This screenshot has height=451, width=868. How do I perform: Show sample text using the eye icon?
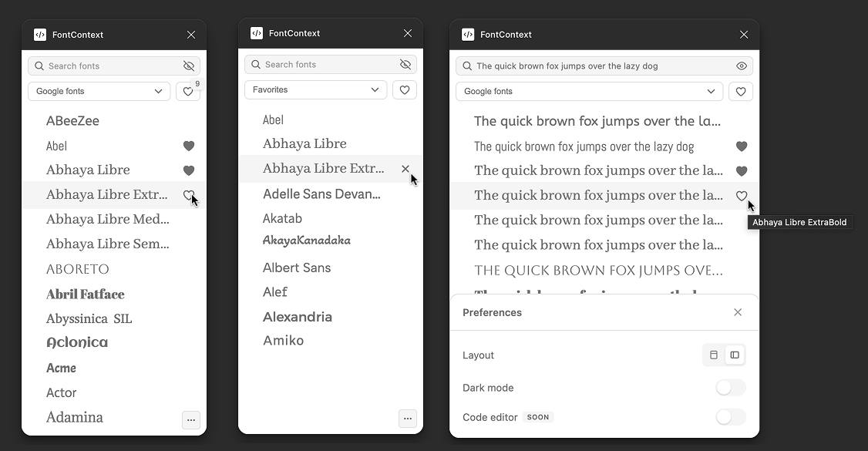(741, 66)
